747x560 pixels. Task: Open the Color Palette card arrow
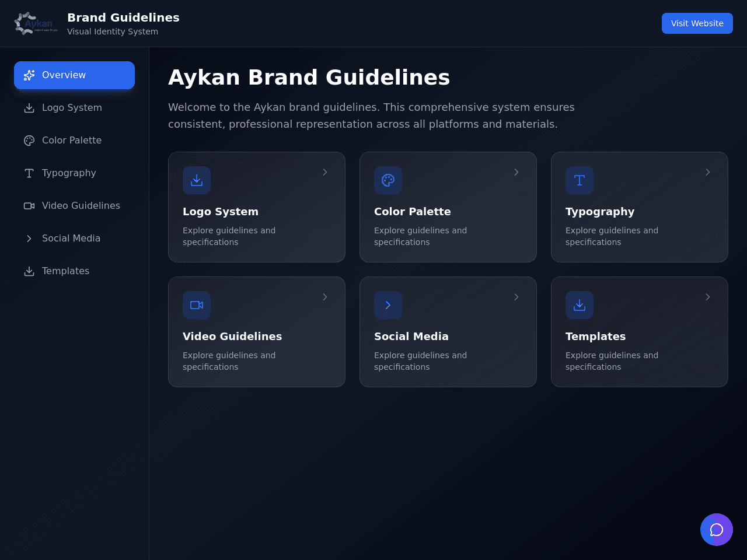coord(516,172)
